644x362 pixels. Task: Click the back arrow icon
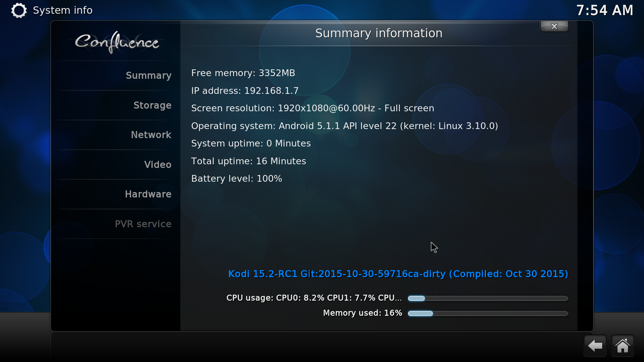point(595,346)
